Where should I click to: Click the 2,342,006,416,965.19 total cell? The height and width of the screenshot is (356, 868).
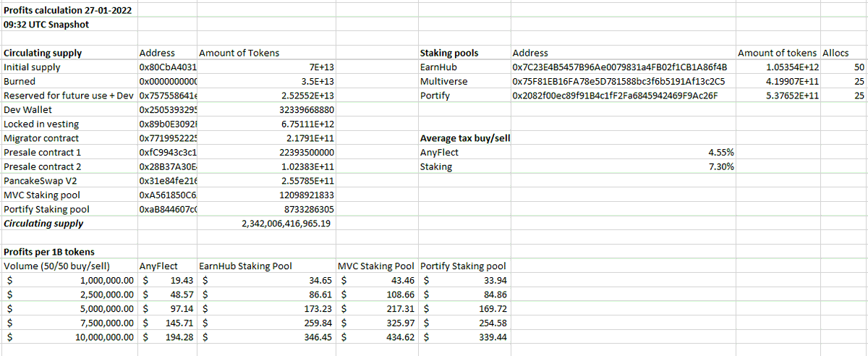286,224
